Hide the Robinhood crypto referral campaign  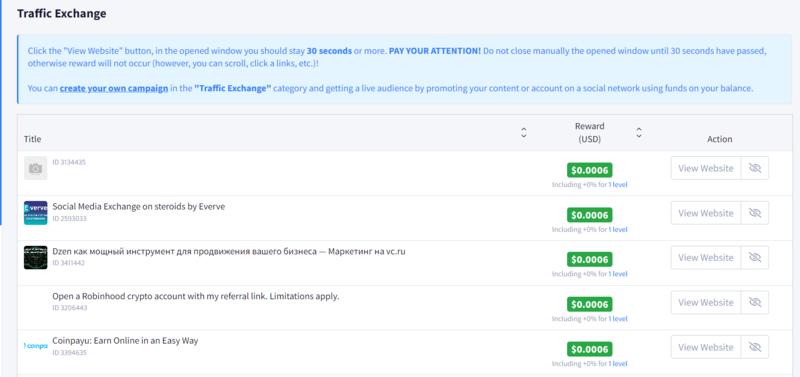(x=755, y=303)
